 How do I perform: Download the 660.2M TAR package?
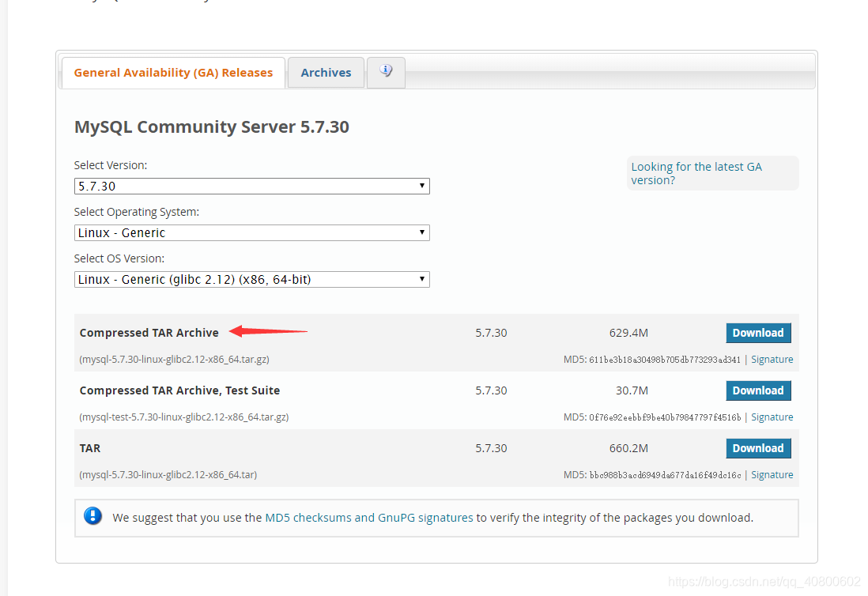[758, 447]
